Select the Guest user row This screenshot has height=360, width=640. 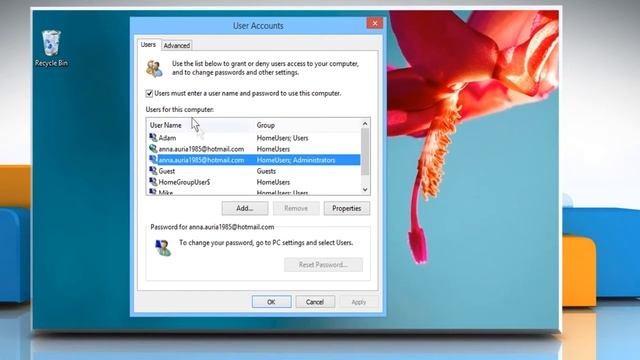[x=254, y=171]
